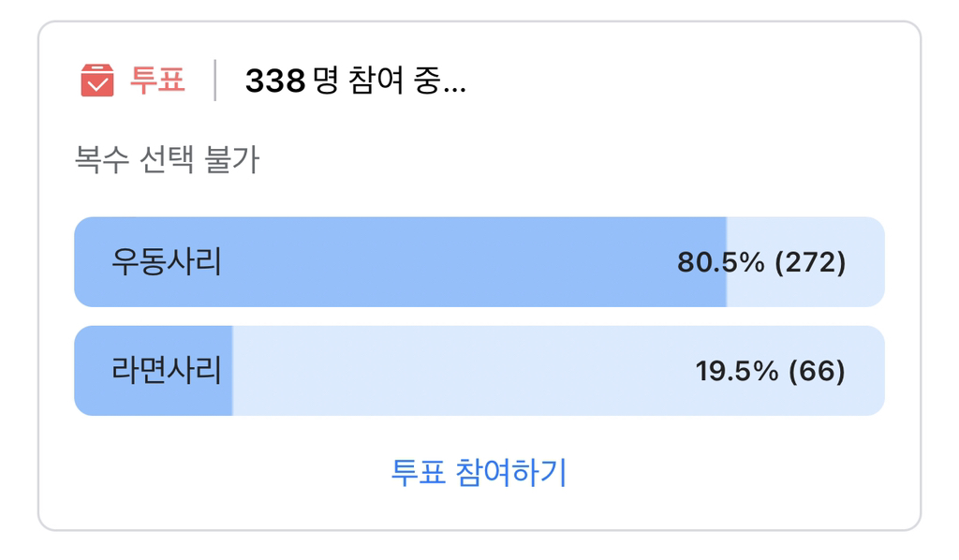Image resolution: width=959 pixels, height=560 pixels.
Task: Click the light unfilled end of 우동사리 bar
Action: 805,261
